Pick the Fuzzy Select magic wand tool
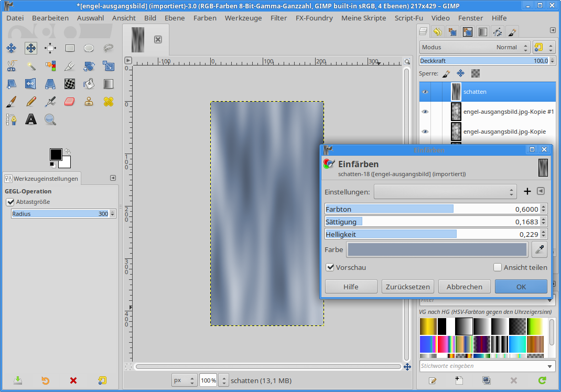561x392 pixels. 31,66
